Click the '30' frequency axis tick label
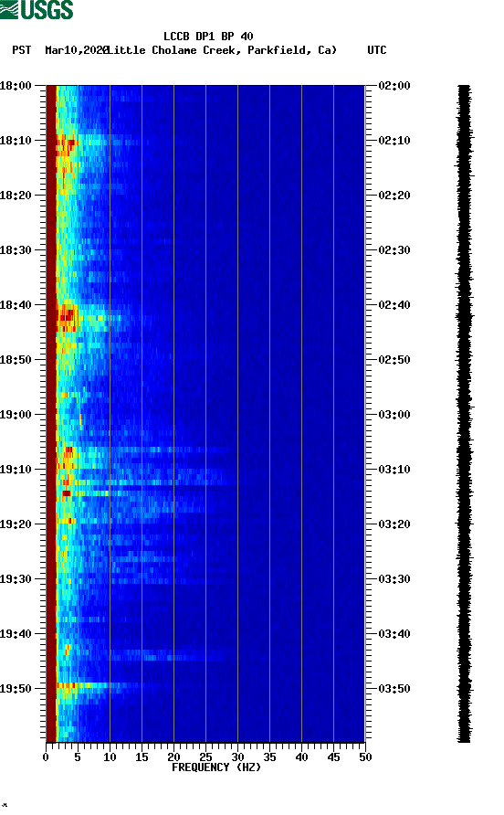Screen dimensions: 504x815 tap(238, 757)
